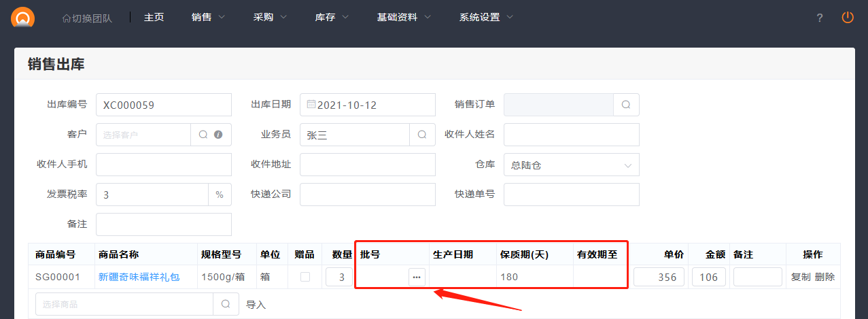This screenshot has width=868, height=319.
Task: Open batch number picker ellipsis button
Action: click(x=417, y=277)
